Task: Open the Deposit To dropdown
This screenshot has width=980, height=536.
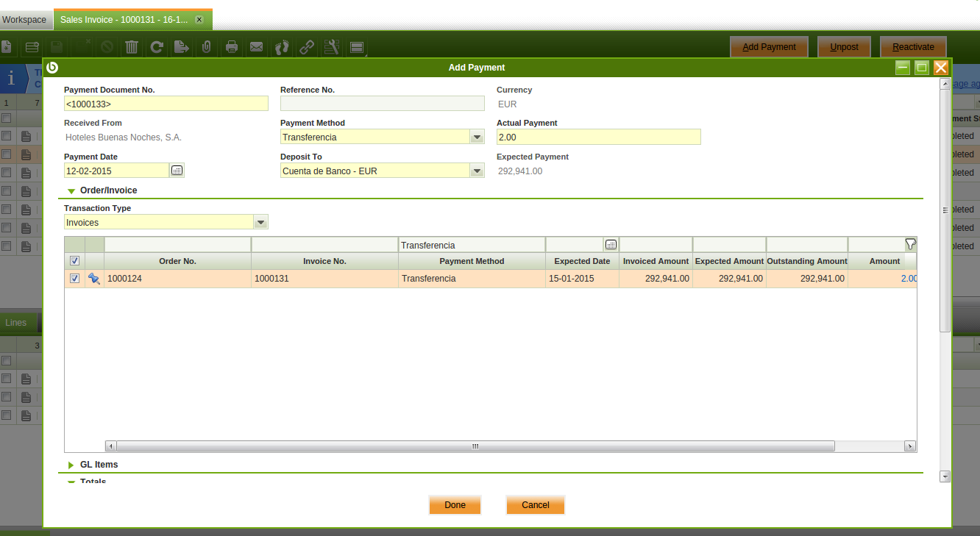Action: click(x=477, y=171)
